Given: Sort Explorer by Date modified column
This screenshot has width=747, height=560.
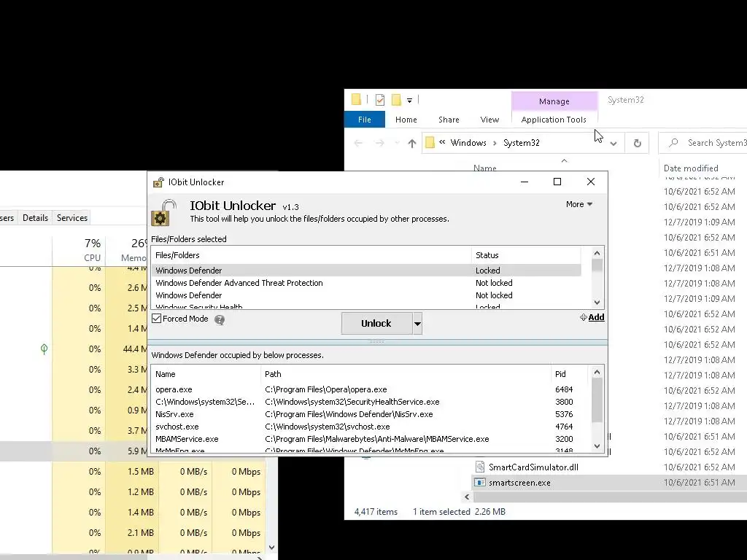Looking at the screenshot, I should [x=691, y=168].
